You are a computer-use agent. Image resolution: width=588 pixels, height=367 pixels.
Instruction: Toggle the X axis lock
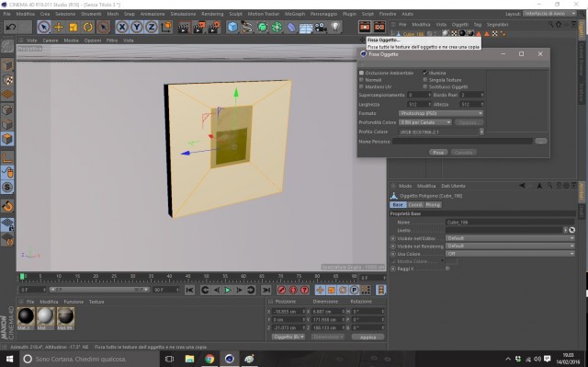122,27
